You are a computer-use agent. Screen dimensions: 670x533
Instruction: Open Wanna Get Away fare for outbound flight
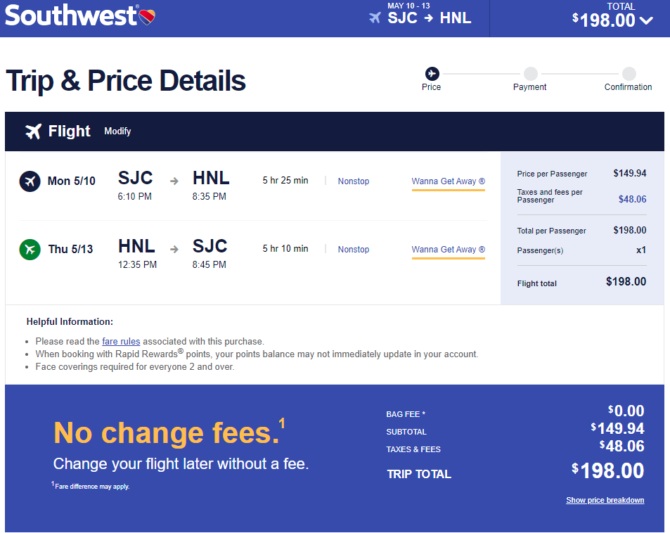coord(448,181)
